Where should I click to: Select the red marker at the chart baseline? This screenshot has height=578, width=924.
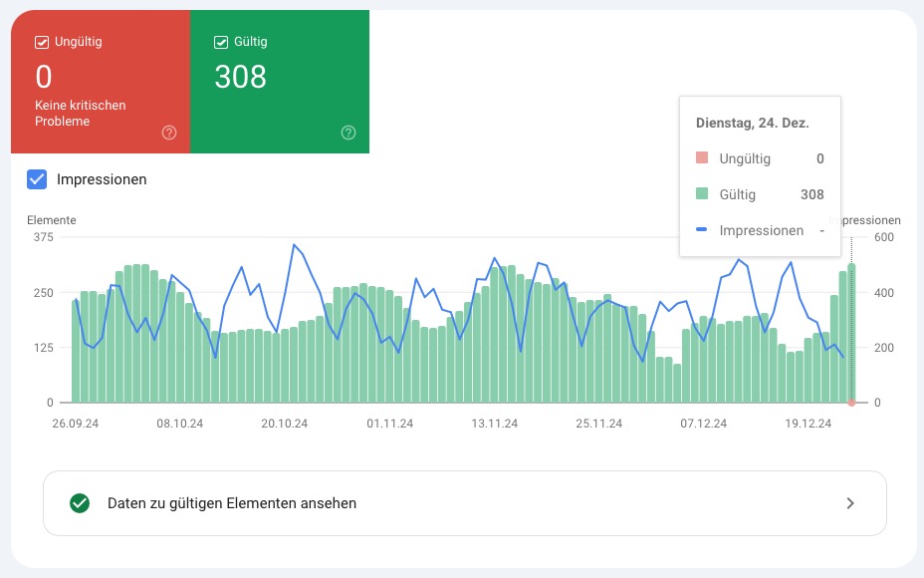pyautogui.click(x=851, y=403)
